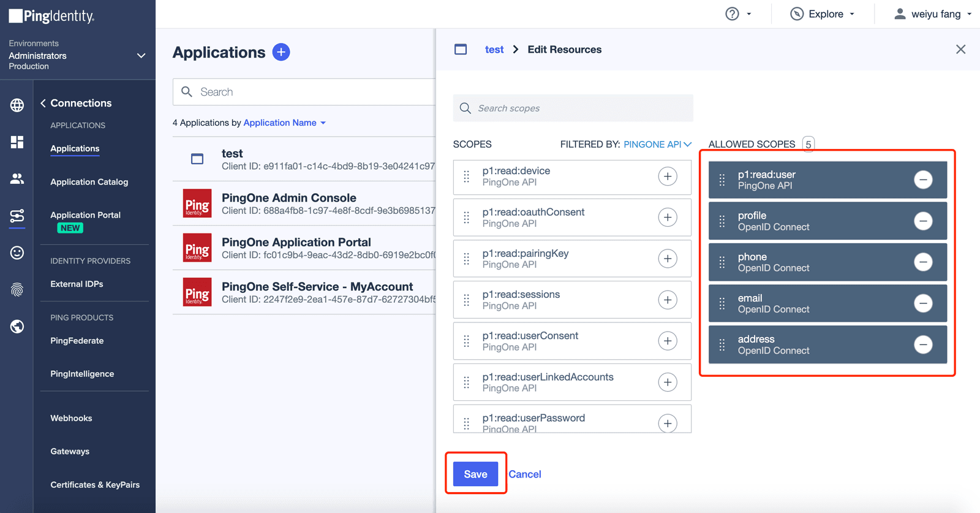Add the p1:read:device scope
This screenshot has width=980, height=513.
(668, 177)
